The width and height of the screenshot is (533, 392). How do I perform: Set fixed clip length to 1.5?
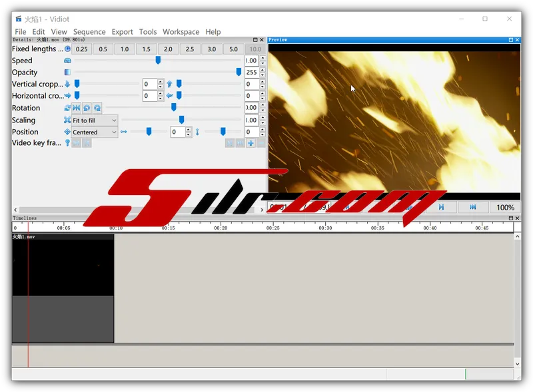click(147, 49)
